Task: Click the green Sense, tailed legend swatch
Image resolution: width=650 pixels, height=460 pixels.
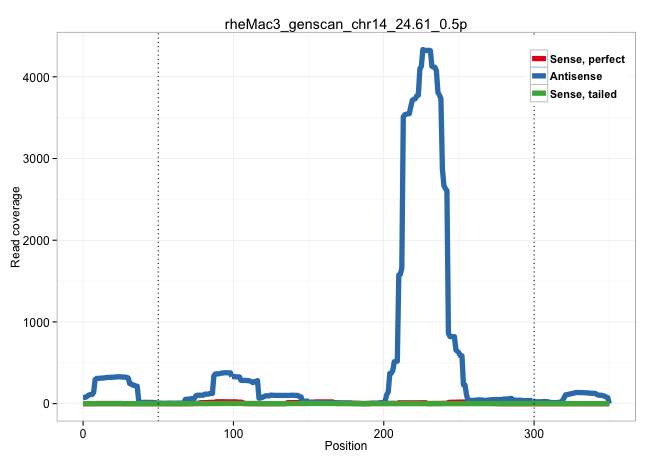Action: tap(539, 93)
